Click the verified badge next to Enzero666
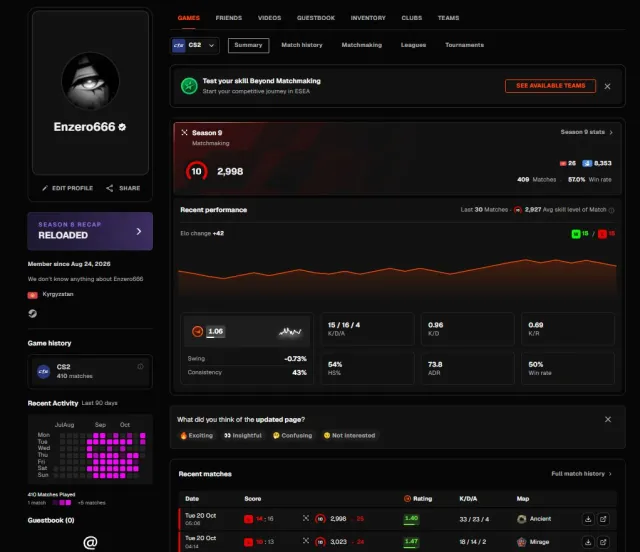 [122, 127]
